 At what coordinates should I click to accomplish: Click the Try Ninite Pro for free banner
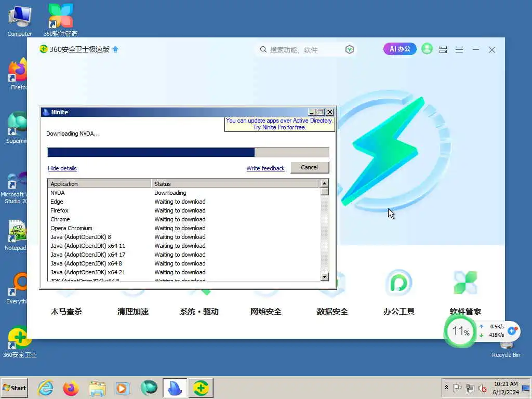pyautogui.click(x=280, y=124)
